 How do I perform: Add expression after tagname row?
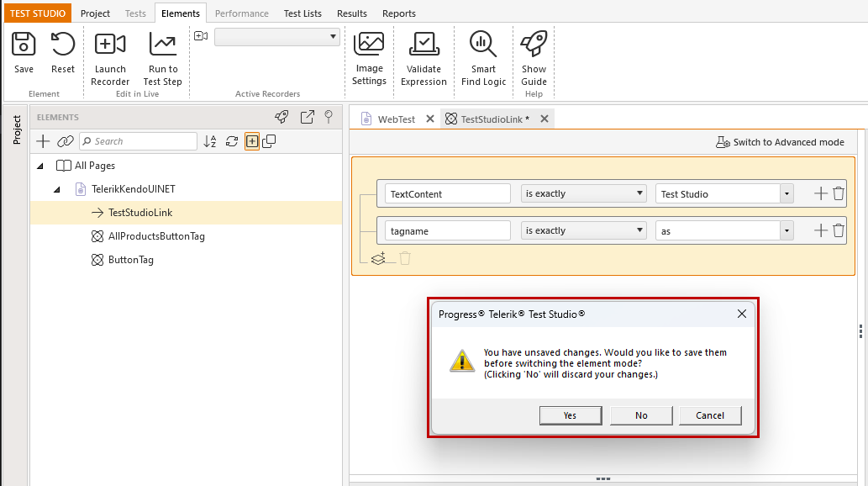tap(821, 230)
